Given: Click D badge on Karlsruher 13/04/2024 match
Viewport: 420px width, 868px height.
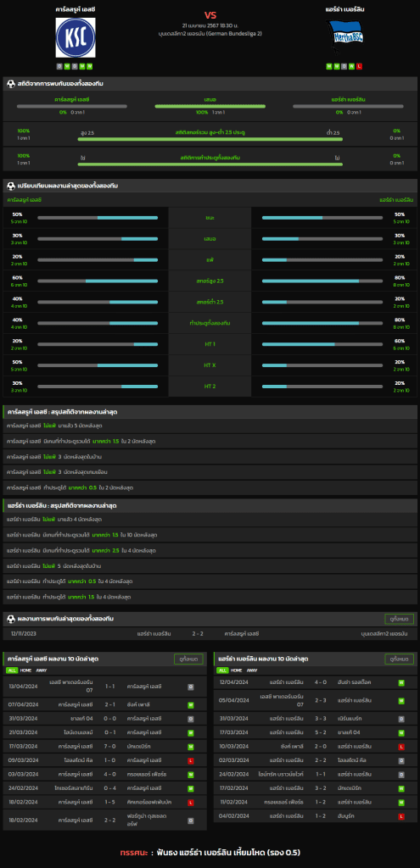Looking at the screenshot, I should (x=191, y=687).
